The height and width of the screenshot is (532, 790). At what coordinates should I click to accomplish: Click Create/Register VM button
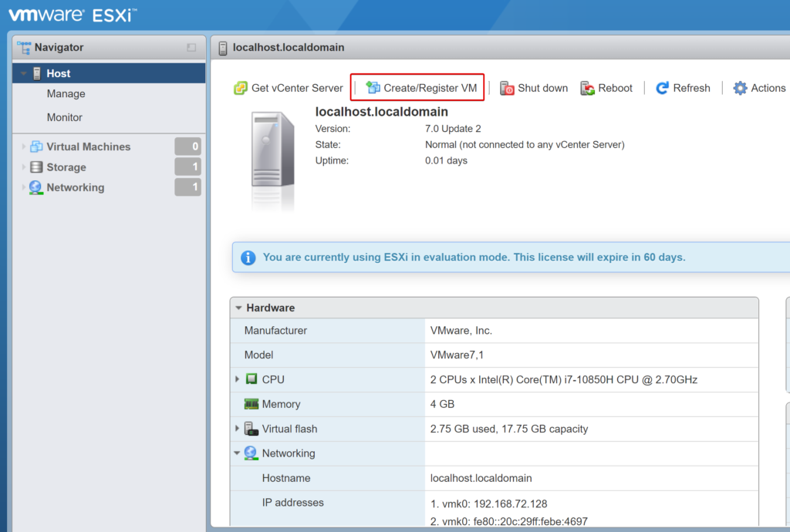(421, 88)
